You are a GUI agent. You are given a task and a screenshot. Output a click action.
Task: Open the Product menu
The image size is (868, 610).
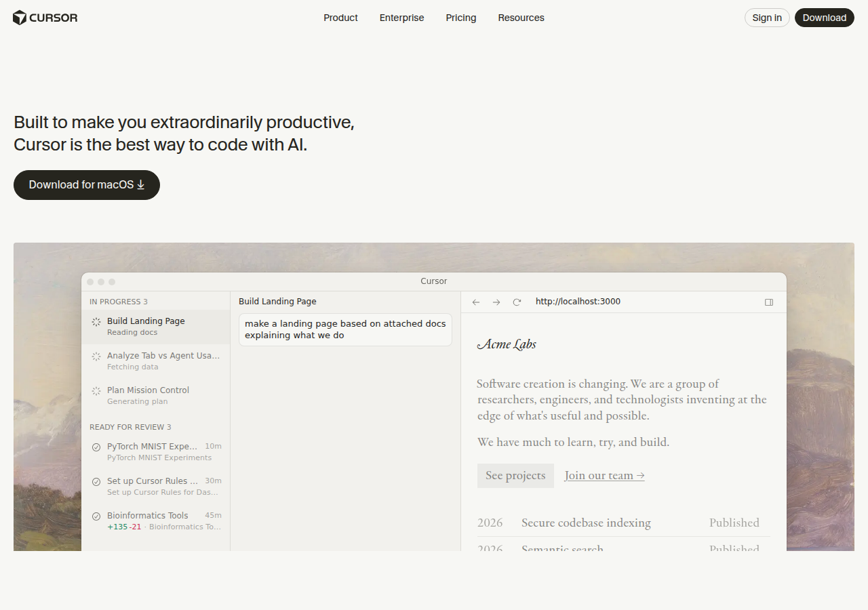[x=340, y=18]
